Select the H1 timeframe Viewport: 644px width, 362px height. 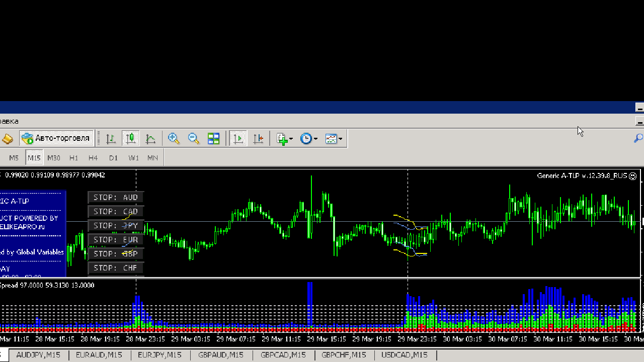click(74, 158)
